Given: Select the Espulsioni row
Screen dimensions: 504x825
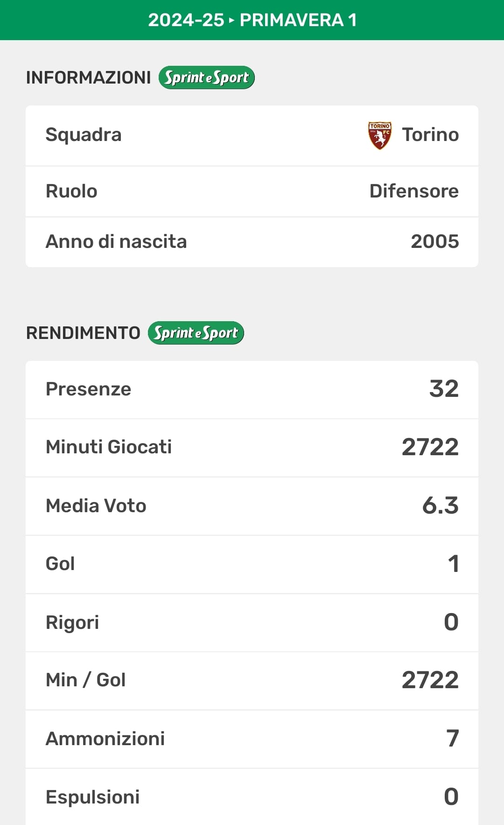Looking at the screenshot, I should coord(252,797).
